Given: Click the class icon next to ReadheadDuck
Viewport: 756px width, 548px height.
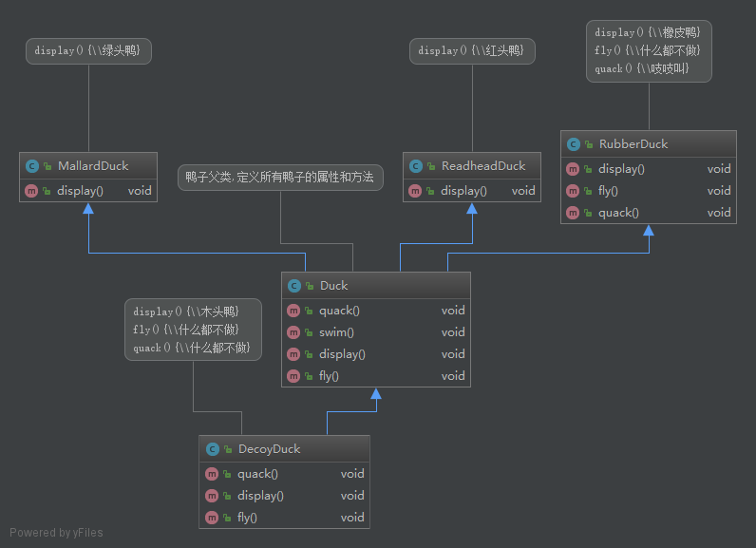Looking at the screenshot, I should pyautogui.click(x=417, y=166).
